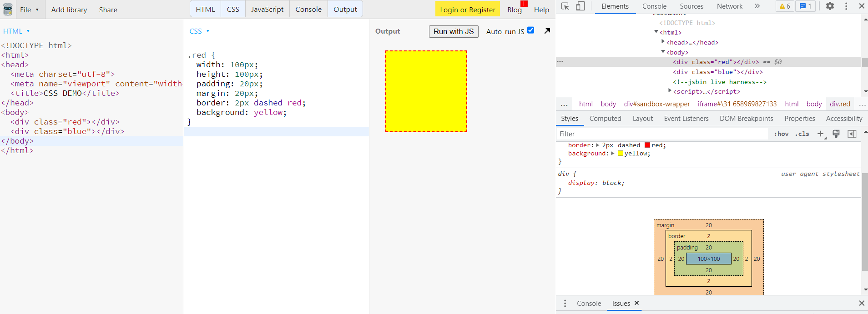Select the div class="red" node
The image size is (868, 314).
tap(716, 62)
